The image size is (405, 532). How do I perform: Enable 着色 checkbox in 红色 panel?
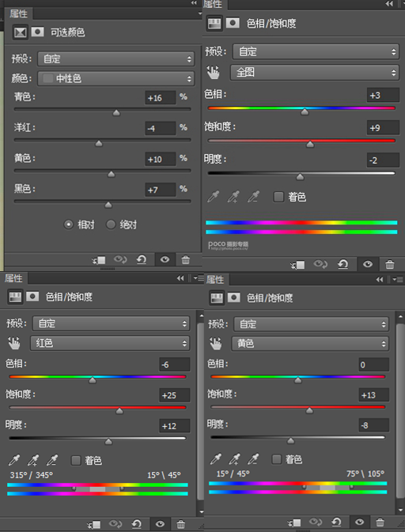click(76, 460)
